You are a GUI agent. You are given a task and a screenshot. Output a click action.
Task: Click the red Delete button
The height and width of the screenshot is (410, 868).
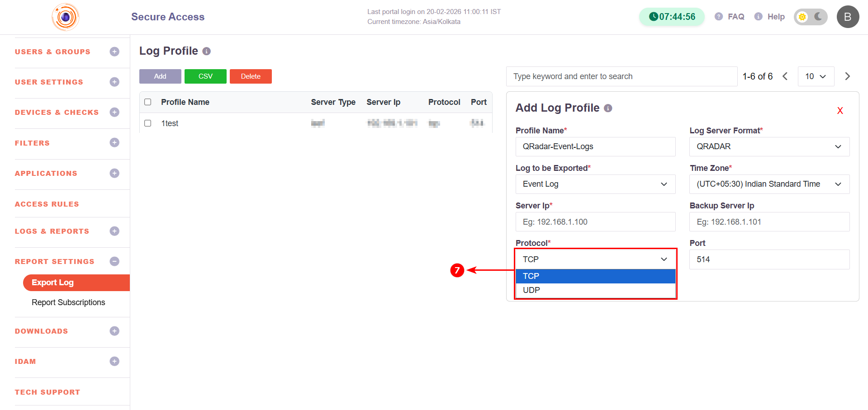coord(251,76)
